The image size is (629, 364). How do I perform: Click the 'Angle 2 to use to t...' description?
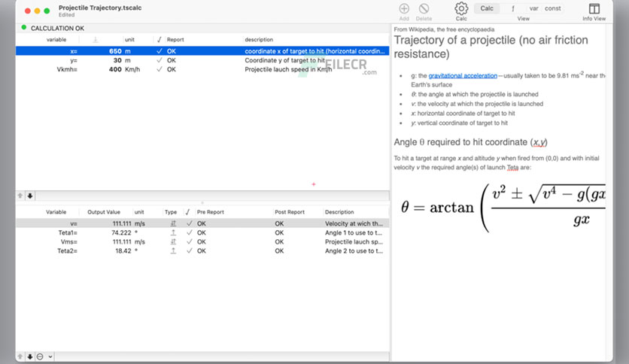[x=354, y=251]
